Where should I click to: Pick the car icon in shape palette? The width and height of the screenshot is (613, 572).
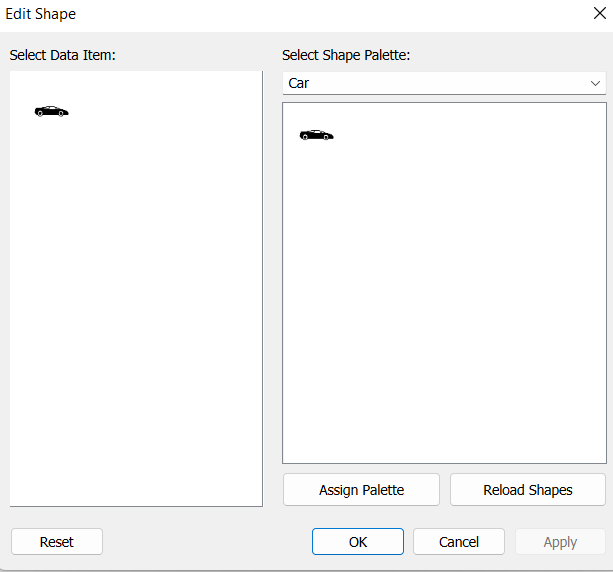point(316,135)
